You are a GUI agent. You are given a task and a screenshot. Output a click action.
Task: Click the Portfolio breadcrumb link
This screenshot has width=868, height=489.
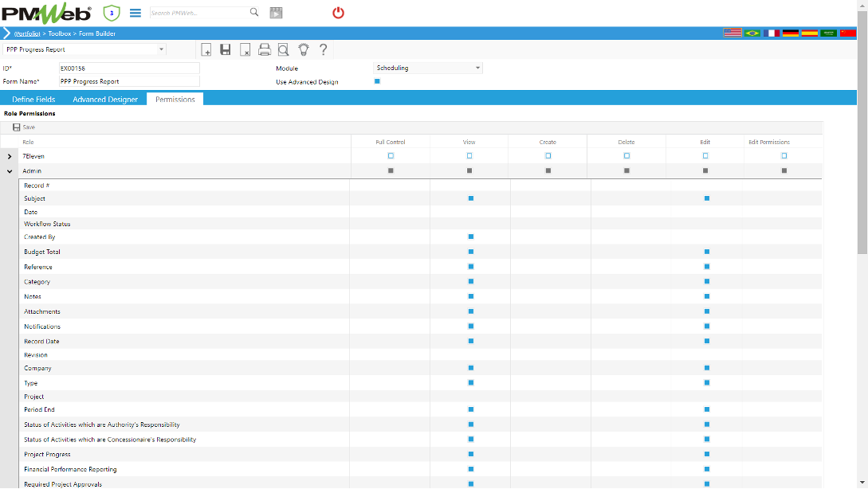(x=27, y=33)
